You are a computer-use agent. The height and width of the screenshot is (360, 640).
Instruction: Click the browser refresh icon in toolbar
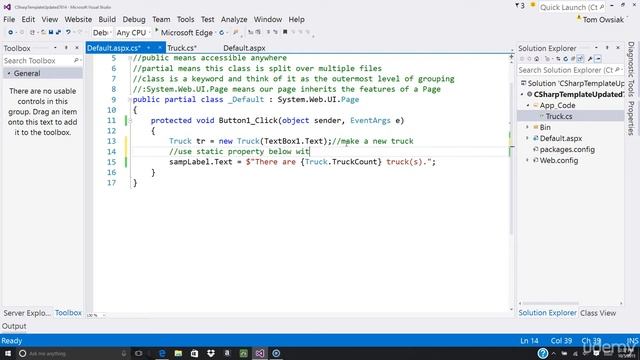222,33
